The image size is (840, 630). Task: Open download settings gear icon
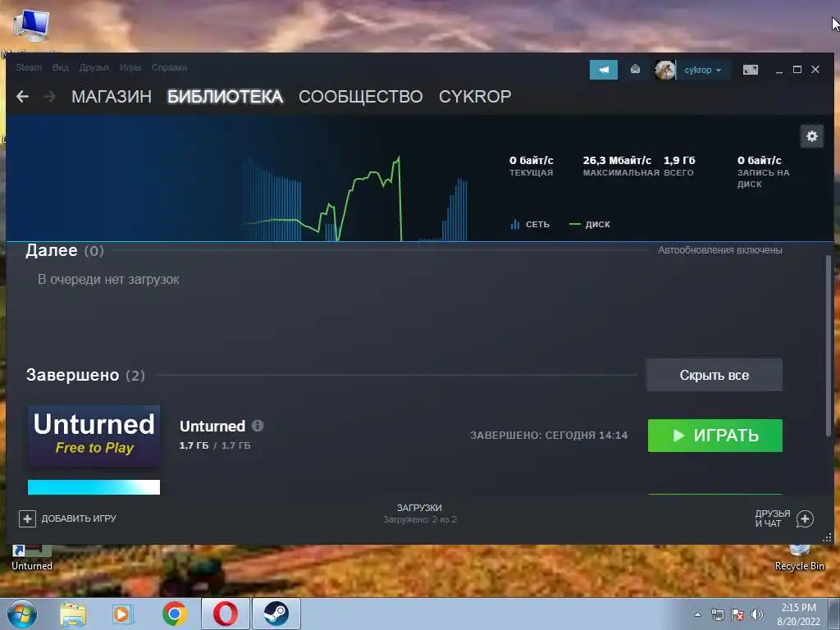coord(811,136)
